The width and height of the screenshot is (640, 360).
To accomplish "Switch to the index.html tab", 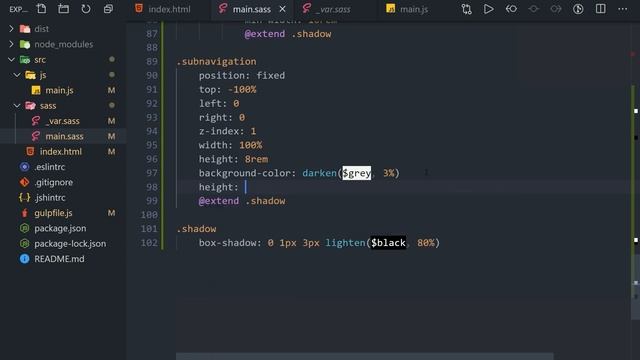I will pyautogui.click(x=169, y=9).
